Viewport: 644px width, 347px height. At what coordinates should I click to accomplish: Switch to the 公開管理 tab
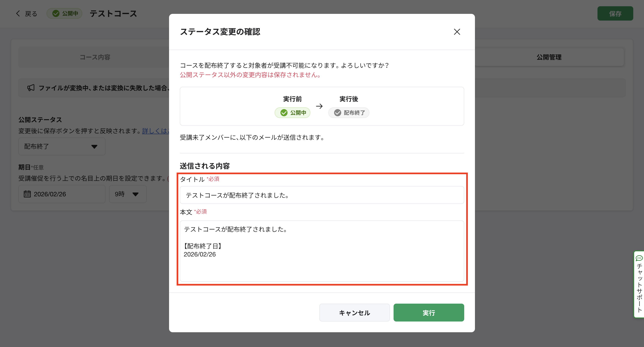(549, 57)
